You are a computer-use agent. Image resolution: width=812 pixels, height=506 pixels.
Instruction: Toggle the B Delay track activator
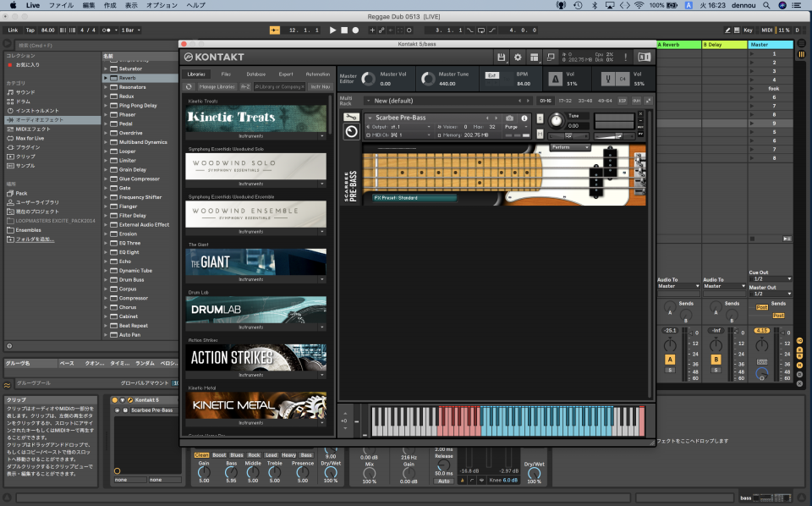[715, 360]
